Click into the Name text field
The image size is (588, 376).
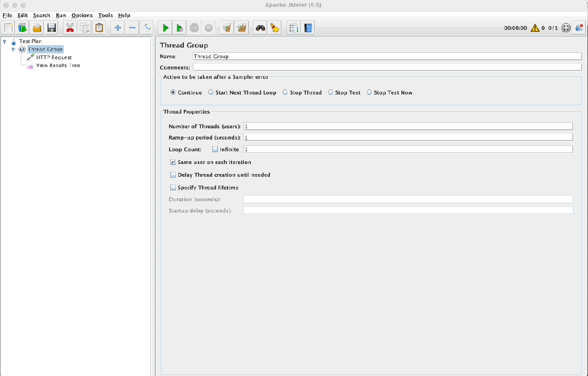tap(387, 56)
